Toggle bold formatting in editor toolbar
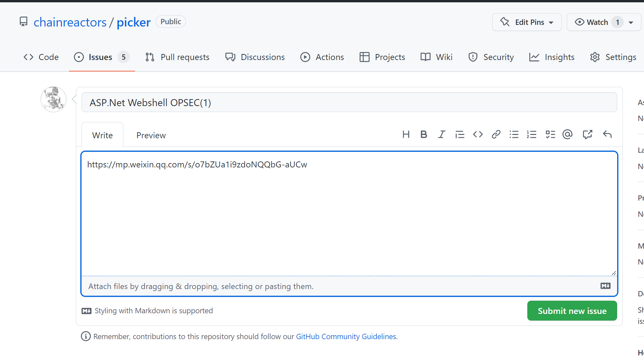Viewport: 644px width, 362px height. (x=424, y=135)
